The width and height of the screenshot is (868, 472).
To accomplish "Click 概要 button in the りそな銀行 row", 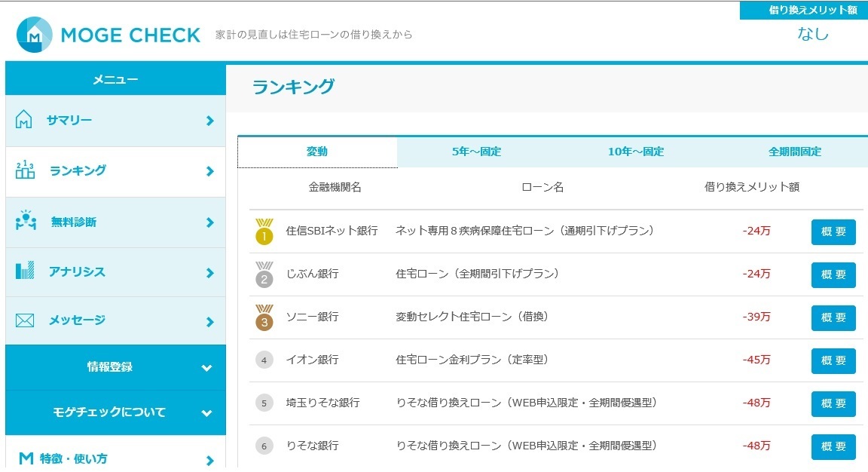I will pyautogui.click(x=833, y=446).
